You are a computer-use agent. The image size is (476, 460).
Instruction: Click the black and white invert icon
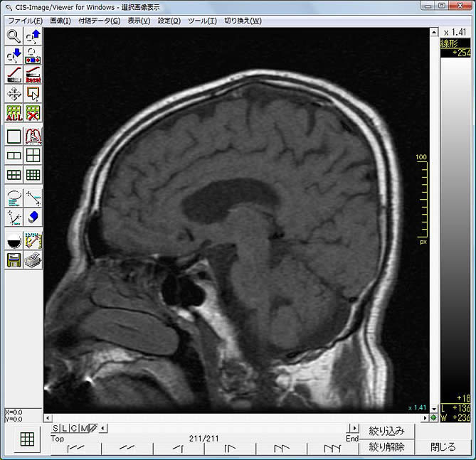(14, 241)
